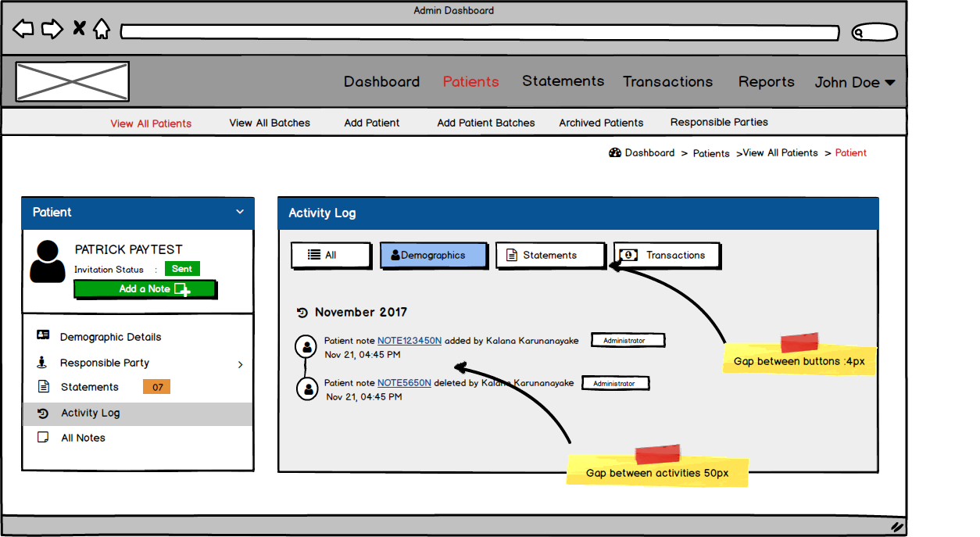Image resolution: width=980 pixels, height=537 pixels.
Task: Click the window resize grip icon
Action: [897, 526]
